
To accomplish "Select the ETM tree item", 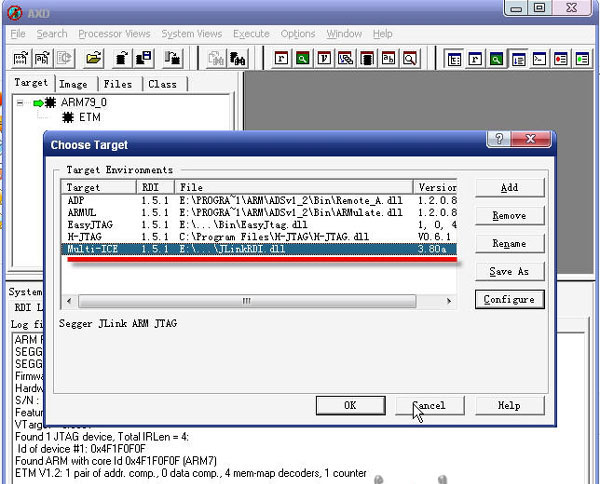I will click(x=90, y=117).
